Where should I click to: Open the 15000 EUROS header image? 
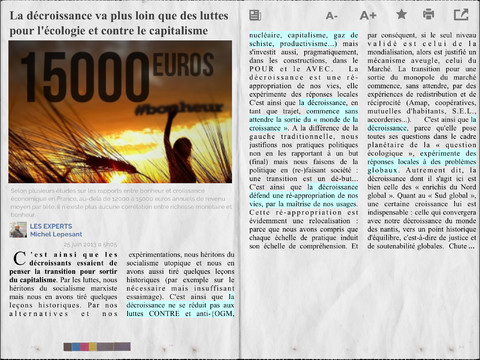[x=120, y=112]
